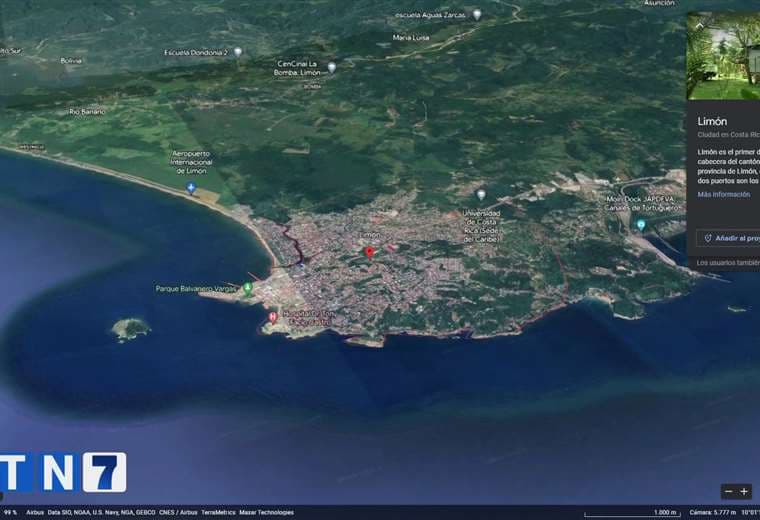This screenshot has height=520, width=760.
Task: Click the Escuela Dondonia 2 marker
Action: [x=238, y=51]
